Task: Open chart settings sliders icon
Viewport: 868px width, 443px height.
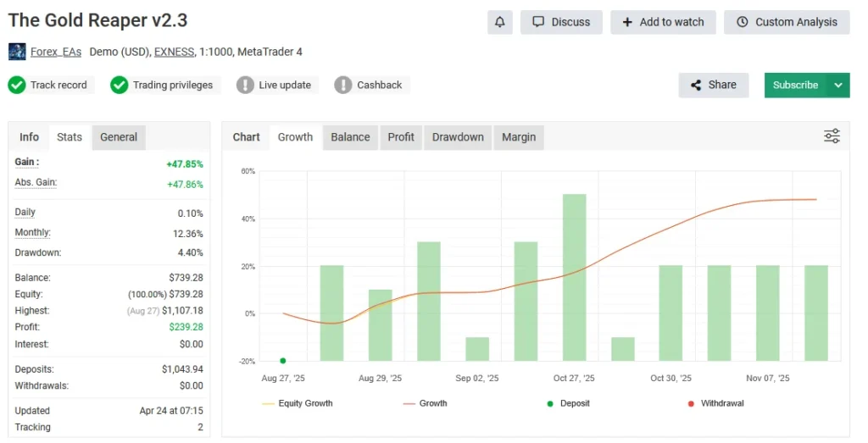Action: point(832,136)
